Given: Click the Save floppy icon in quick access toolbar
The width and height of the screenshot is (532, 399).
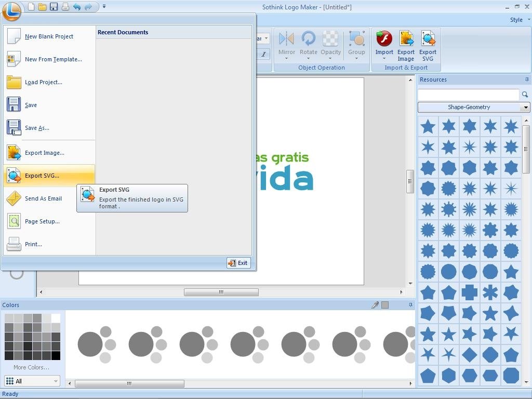Looking at the screenshot, I should tap(54, 7).
